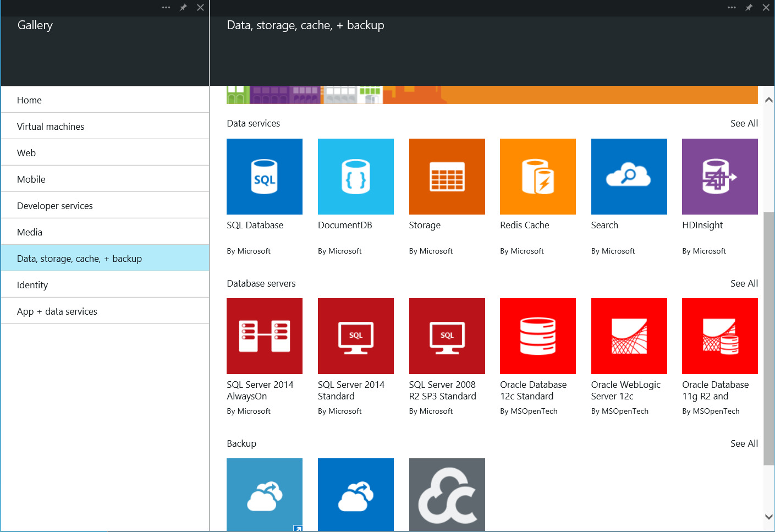
Task: Click the Redis Cache label
Action: [x=525, y=225]
